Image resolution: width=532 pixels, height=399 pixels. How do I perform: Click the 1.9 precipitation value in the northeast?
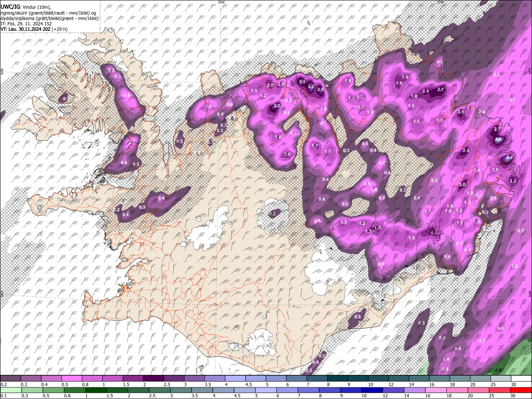(405, 77)
